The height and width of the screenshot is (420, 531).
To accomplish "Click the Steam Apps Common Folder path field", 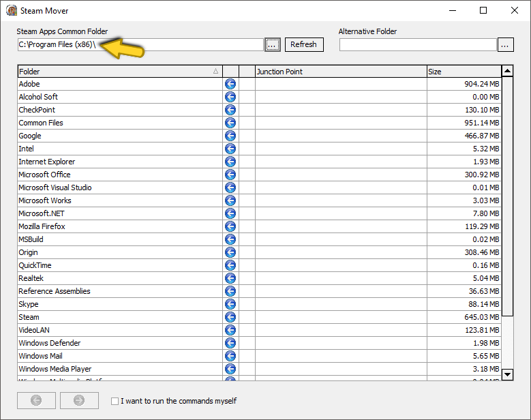I will point(140,44).
